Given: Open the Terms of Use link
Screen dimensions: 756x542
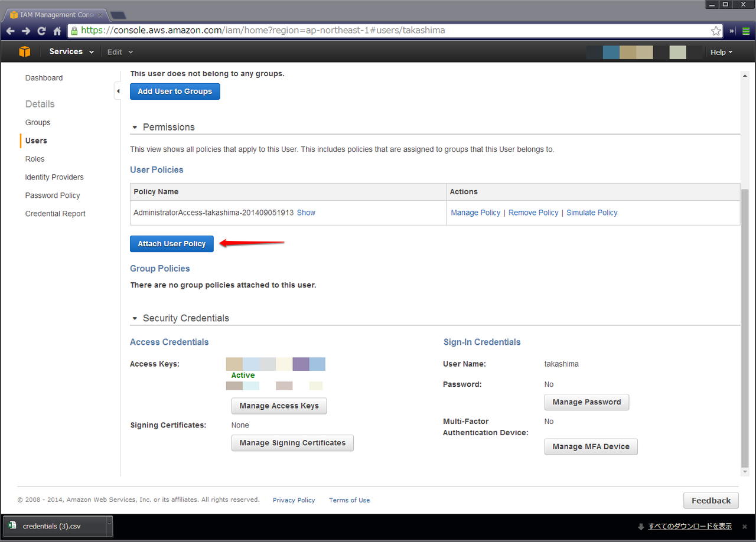Looking at the screenshot, I should click(350, 500).
